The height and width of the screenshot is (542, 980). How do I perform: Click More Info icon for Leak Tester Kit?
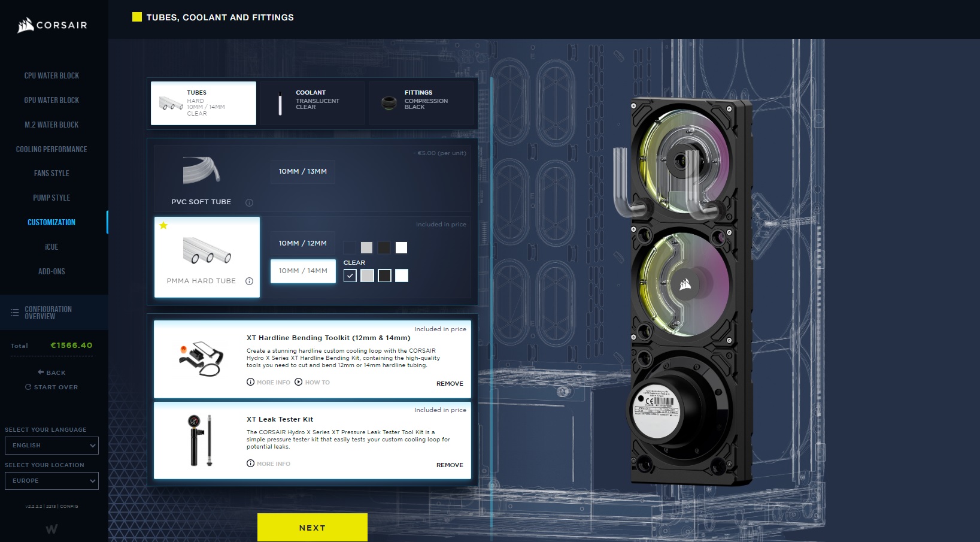coord(250,464)
